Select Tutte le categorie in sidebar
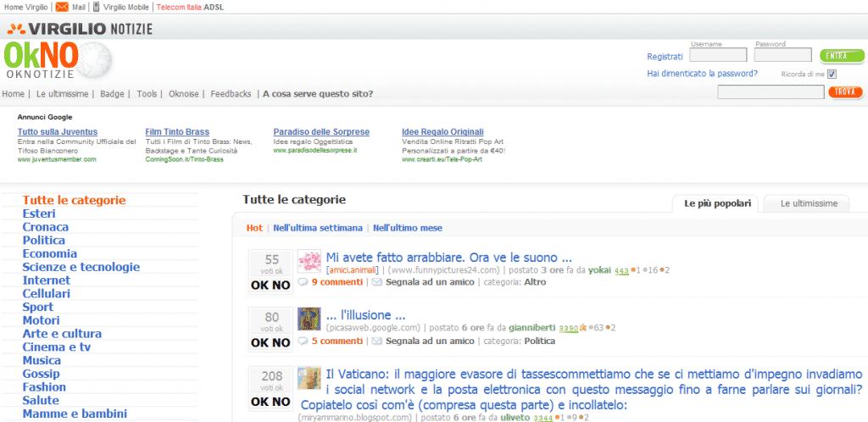 (75, 200)
